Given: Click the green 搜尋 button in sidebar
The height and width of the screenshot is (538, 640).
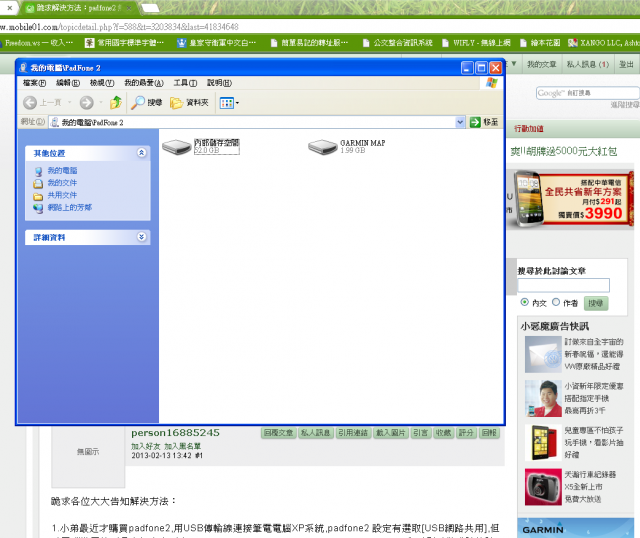Looking at the screenshot, I should pos(596,303).
